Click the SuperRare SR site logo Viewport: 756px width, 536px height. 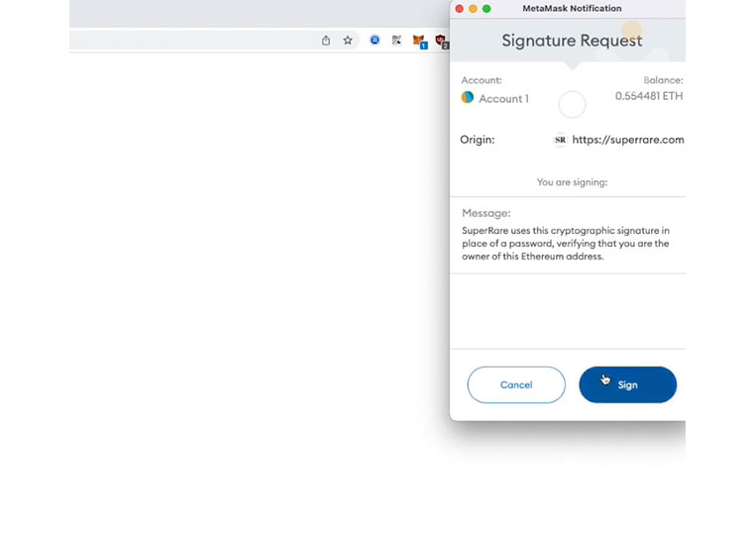point(560,140)
